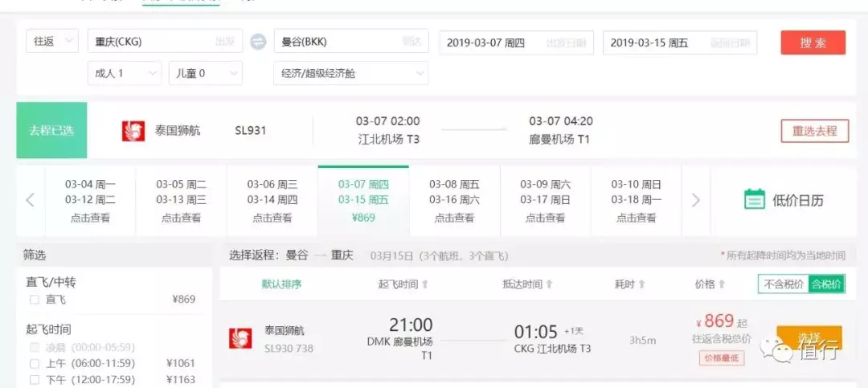Switch to 含税价 price display

pyautogui.click(x=826, y=284)
